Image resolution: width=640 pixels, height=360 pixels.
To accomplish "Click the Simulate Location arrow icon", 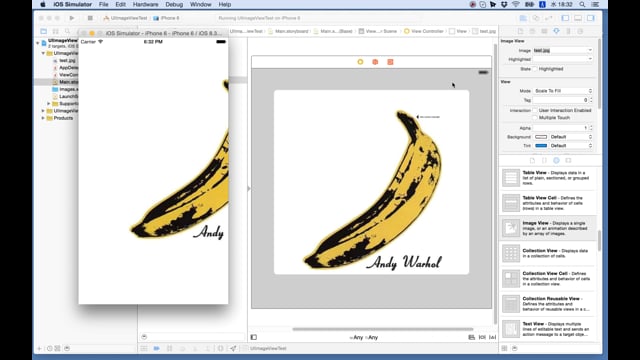I will (233, 348).
